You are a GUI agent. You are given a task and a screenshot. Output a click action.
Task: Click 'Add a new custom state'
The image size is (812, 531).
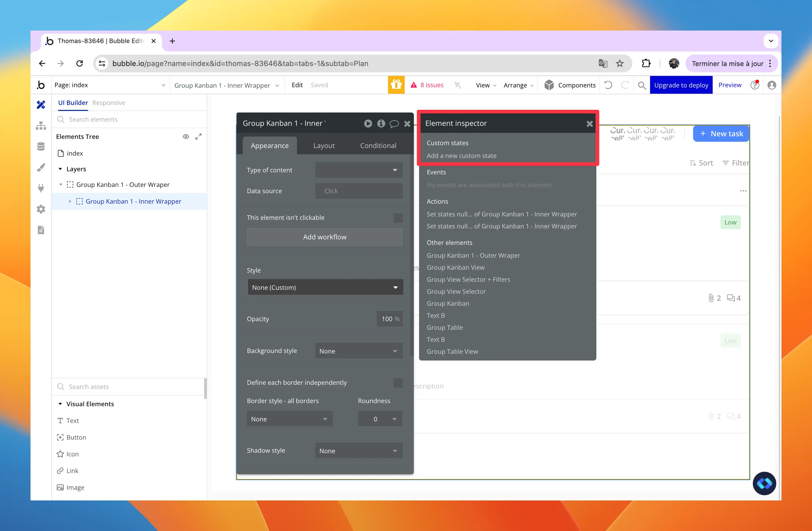462,155
